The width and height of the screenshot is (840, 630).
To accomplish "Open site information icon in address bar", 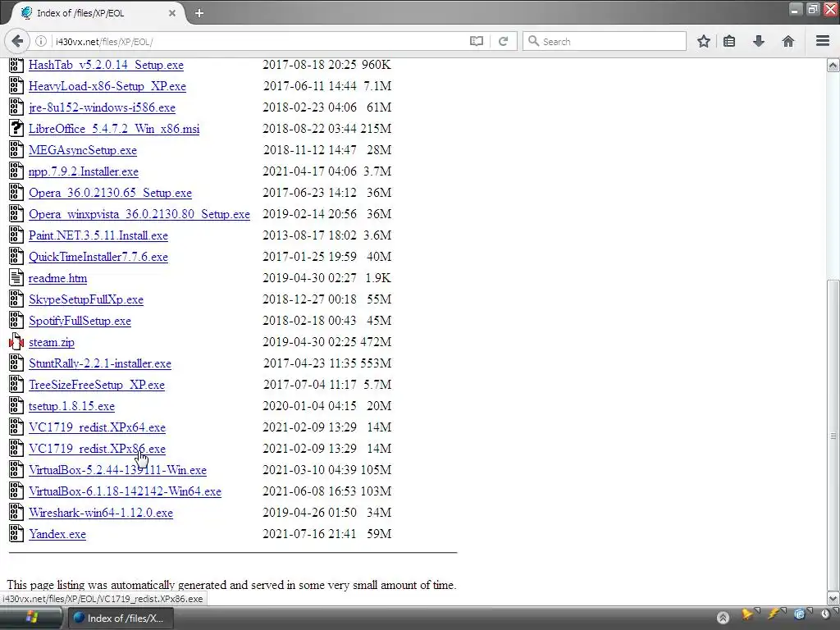I will click(x=41, y=41).
